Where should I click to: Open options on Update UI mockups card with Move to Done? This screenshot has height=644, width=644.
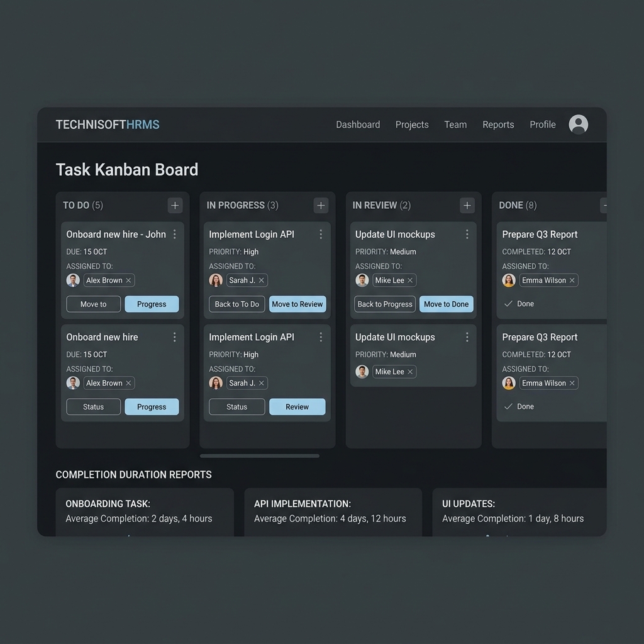(x=467, y=234)
